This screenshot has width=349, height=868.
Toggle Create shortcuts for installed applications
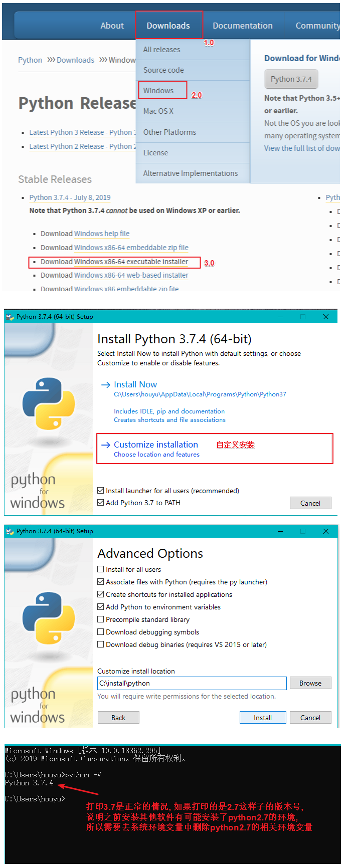[x=101, y=594]
